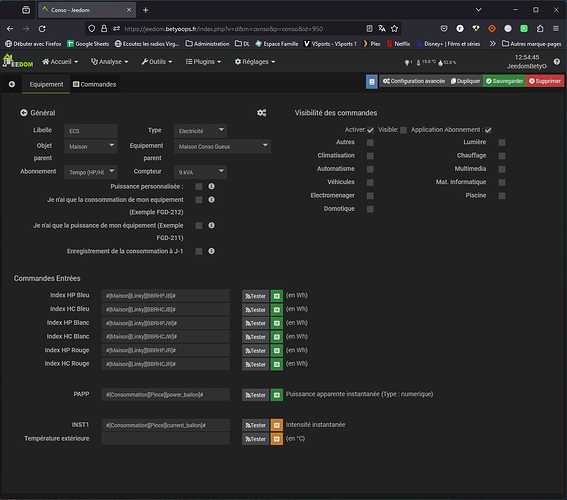The height and width of the screenshot is (500, 567).
Task: Expand the Accueil menu
Action: (x=60, y=62)
